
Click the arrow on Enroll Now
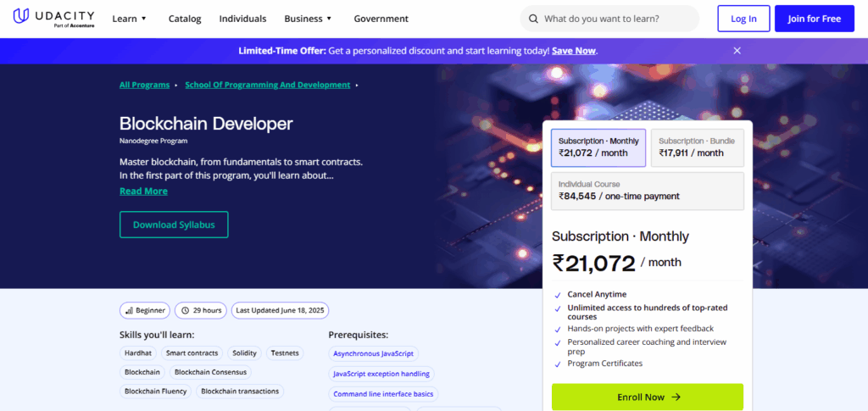676,397
